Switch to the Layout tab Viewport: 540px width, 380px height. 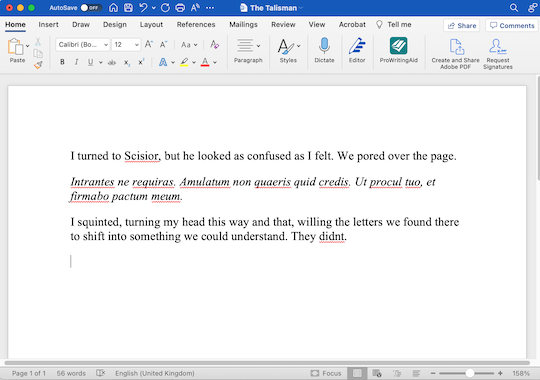pos(151,24)
